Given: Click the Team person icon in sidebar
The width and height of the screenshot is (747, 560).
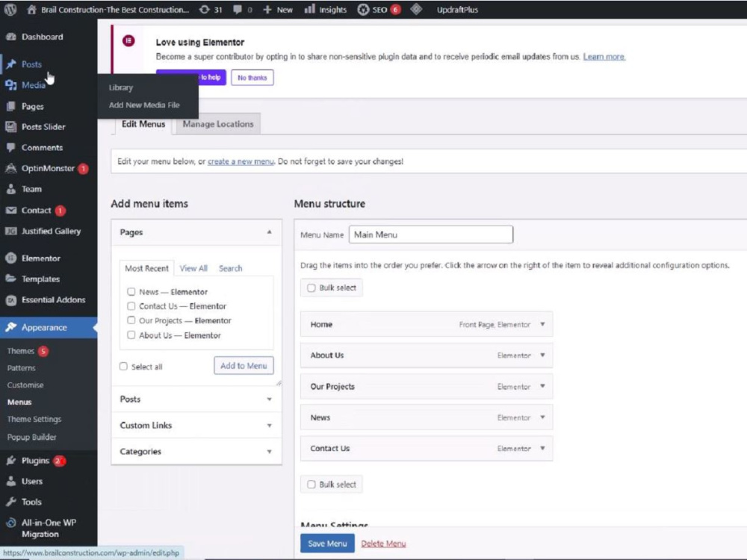Looking at the screenshot, I should point(11,189).
